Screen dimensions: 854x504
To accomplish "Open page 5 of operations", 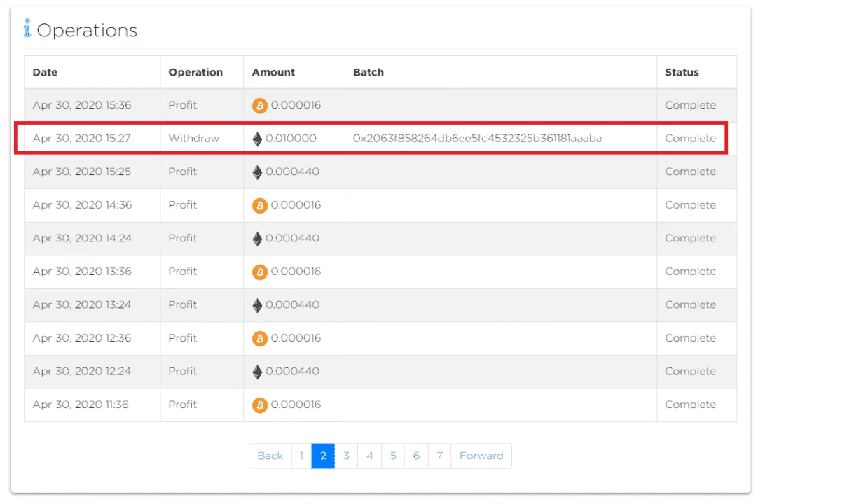I will tap(393, 456).
